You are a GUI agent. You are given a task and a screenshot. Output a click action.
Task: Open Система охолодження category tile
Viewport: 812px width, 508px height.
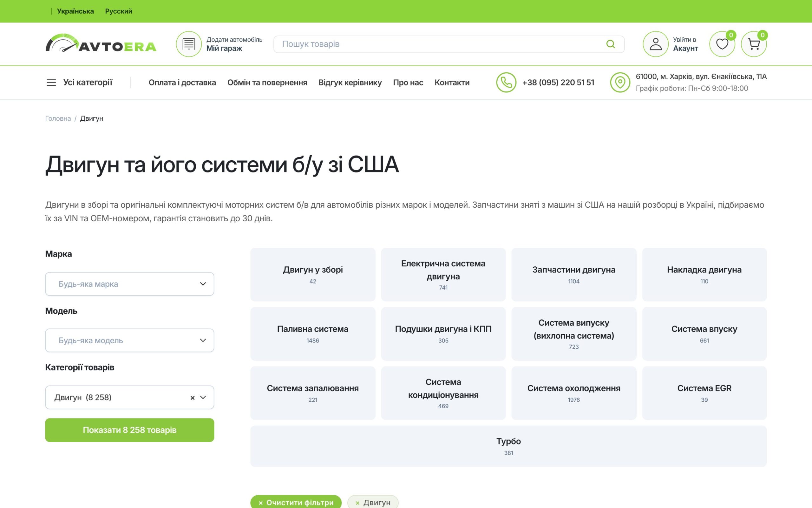[574, 393]
